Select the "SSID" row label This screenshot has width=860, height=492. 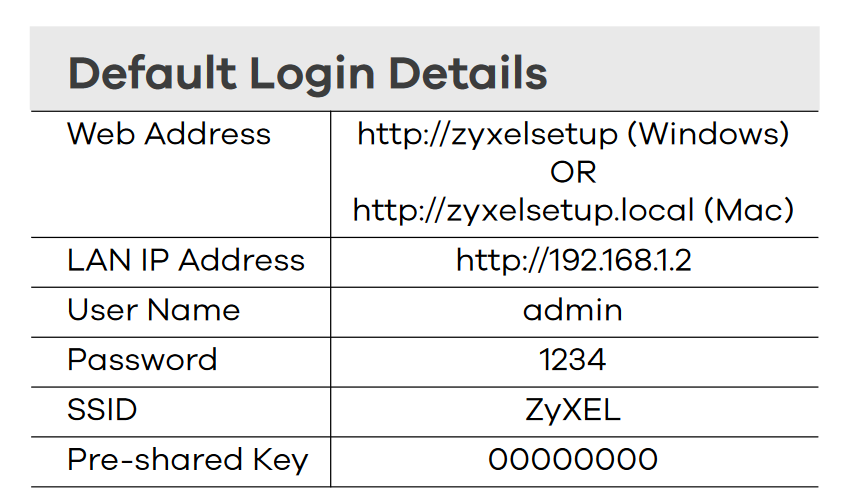(x=102, y=410)
